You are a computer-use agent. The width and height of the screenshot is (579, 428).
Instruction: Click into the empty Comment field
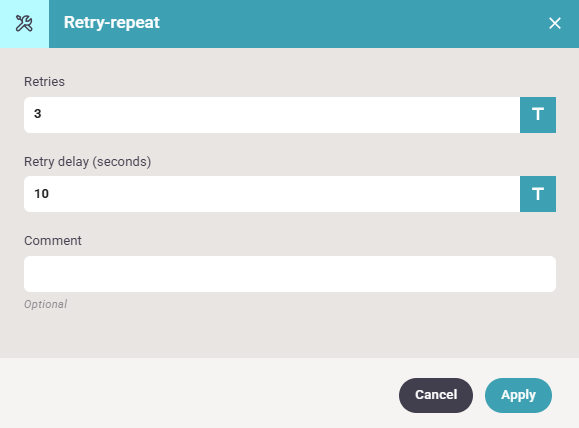pos(290,274)
